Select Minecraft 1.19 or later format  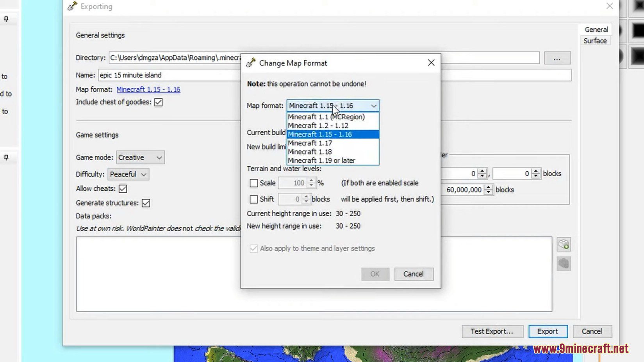pyautogui.click(x=333, y=160)
